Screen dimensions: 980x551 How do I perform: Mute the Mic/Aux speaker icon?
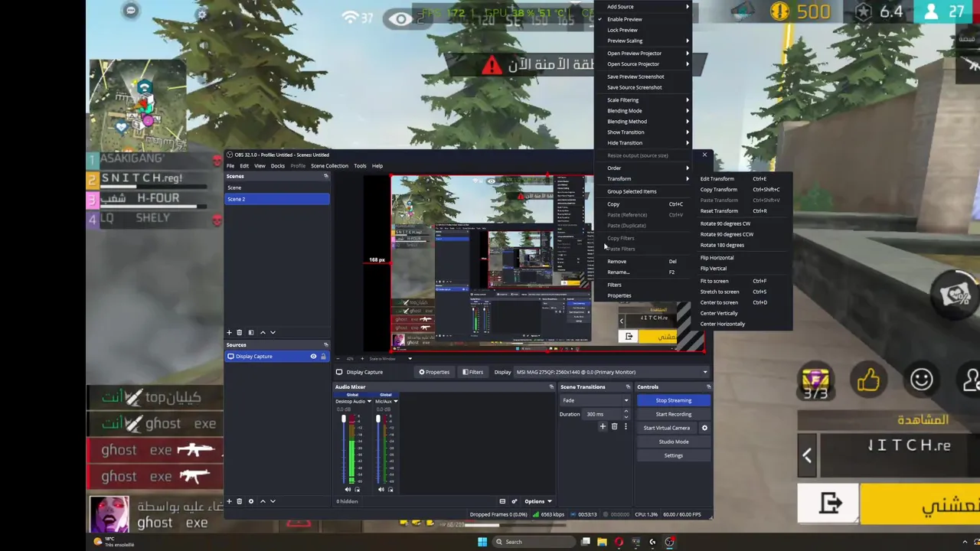[382, 490]
